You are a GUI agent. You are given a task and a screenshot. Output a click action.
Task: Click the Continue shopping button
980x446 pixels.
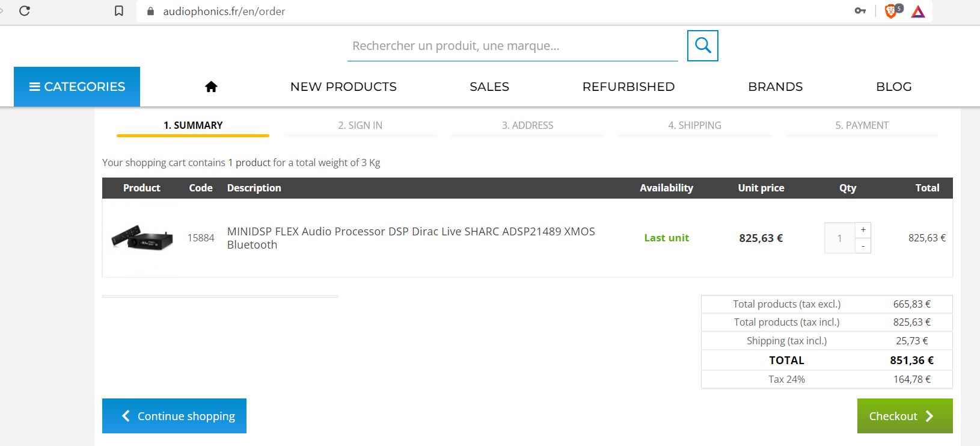pyautogui.click(x=174, y=416)
